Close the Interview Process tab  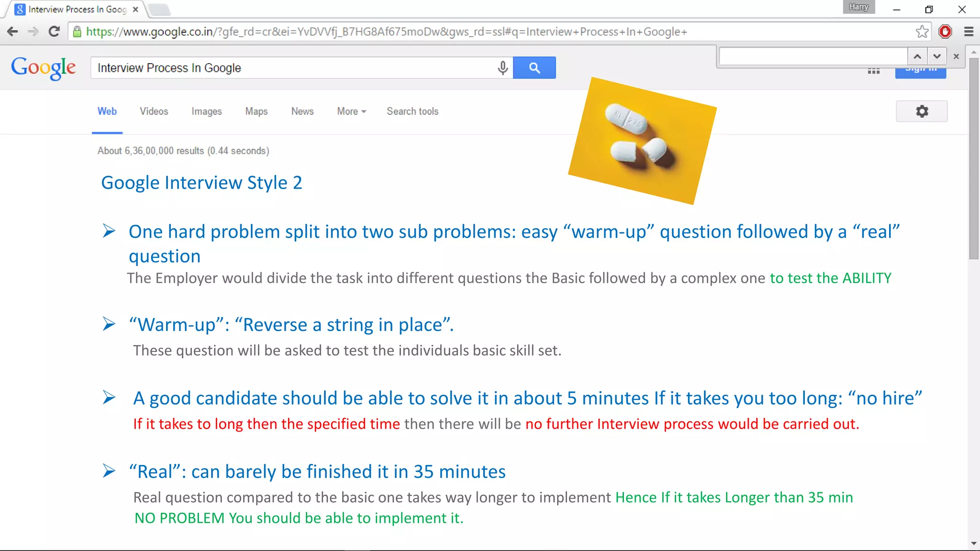click(135, 9)
